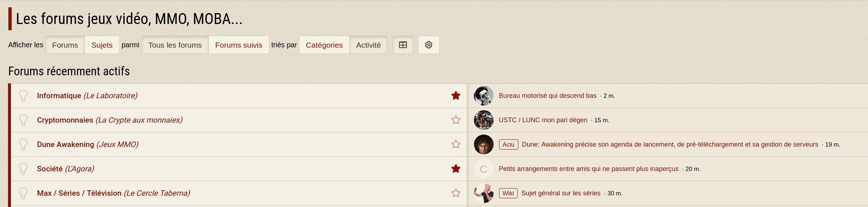Viewport: 868px width, 207px height.
Task: Click the lightbulb icon beside Société
Action: (x=23, y=169)
